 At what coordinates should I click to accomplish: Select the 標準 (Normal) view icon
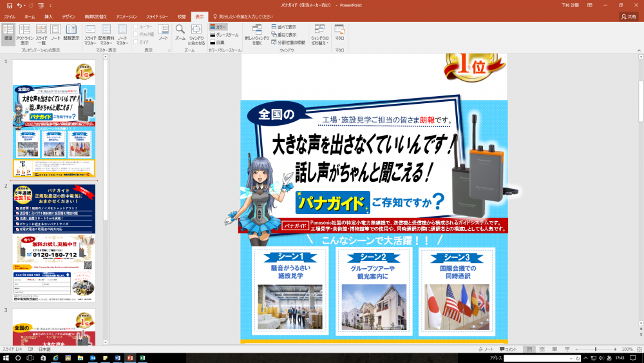[x=8, y=34]
